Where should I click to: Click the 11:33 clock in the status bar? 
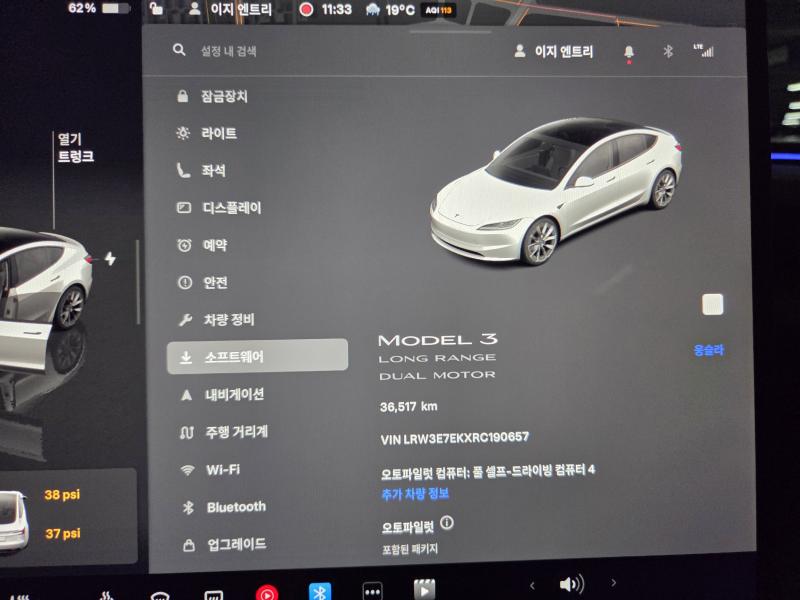pos(337,9)
